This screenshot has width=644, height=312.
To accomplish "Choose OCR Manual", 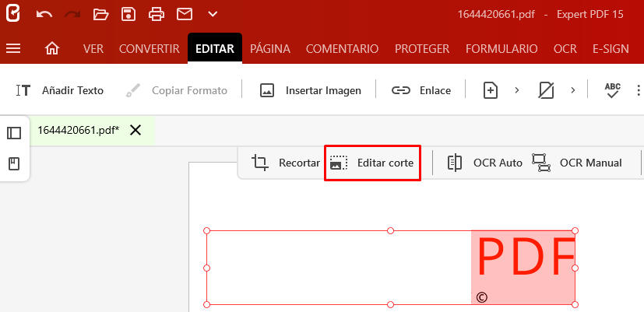I will click(577, 163).
